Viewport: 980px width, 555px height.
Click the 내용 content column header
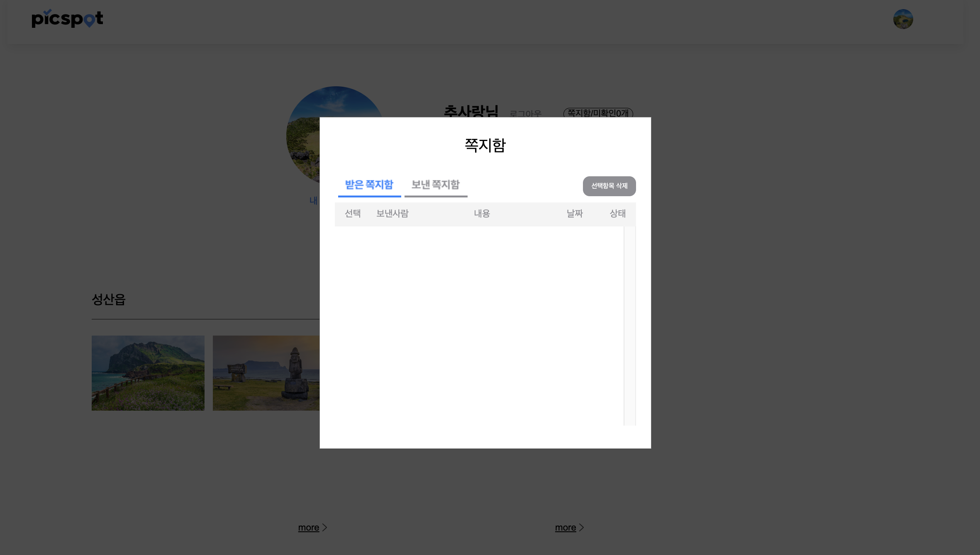(x=482, y=214)
